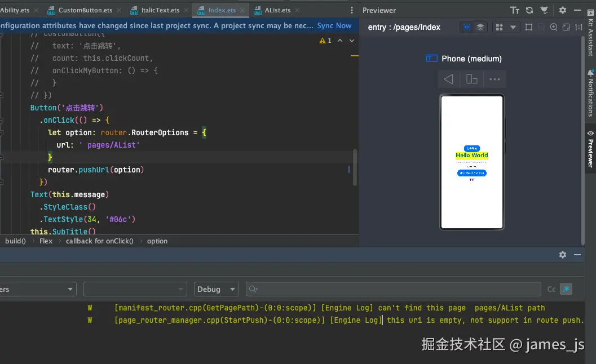
Task: Open the Notifications side panel
Action: (590, 94)
